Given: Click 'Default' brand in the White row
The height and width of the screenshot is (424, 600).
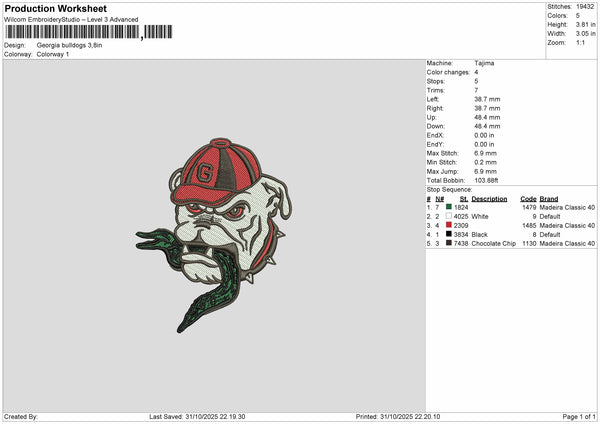Looking at the screenshot, I should click(x=550, y=217).
